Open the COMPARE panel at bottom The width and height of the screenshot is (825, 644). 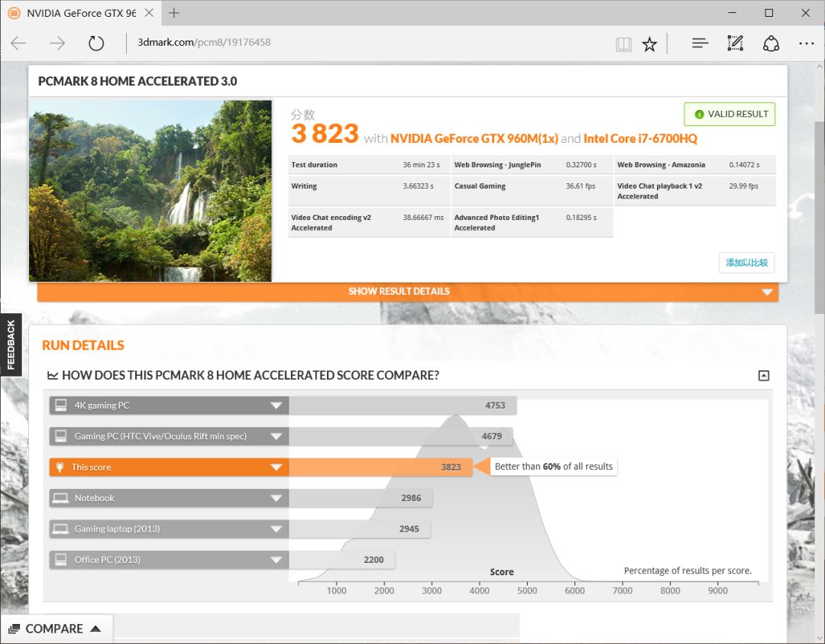coord(56,629)
